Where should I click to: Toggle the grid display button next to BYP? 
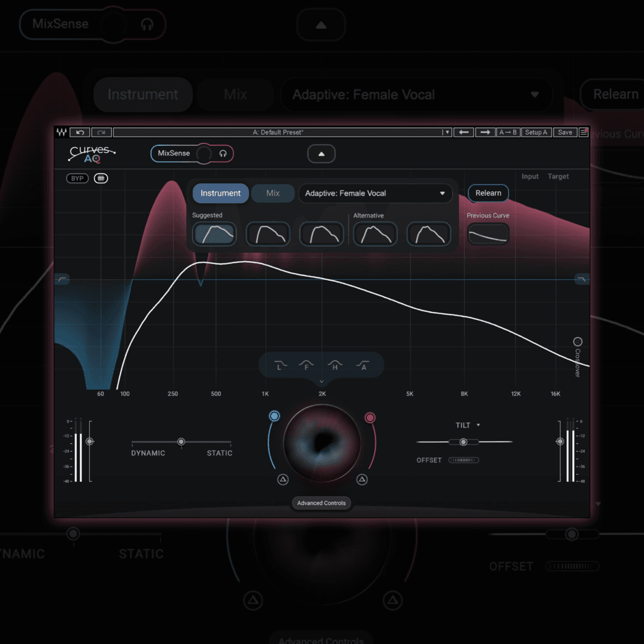tap(101, 178)
